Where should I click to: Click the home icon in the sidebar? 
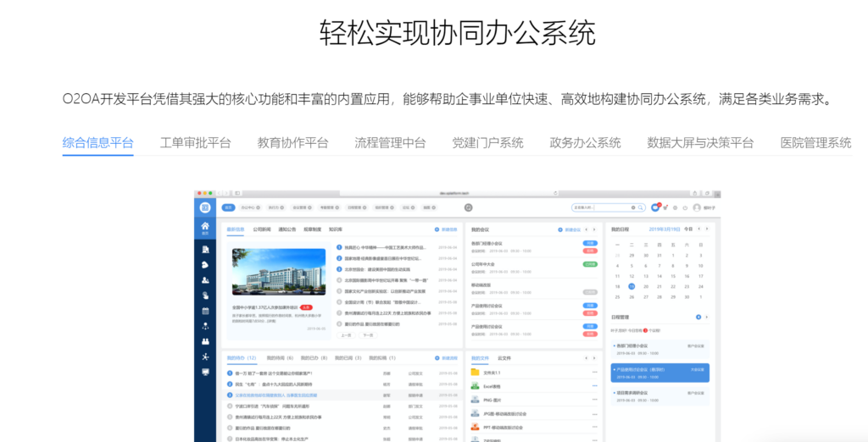(205, 228)
